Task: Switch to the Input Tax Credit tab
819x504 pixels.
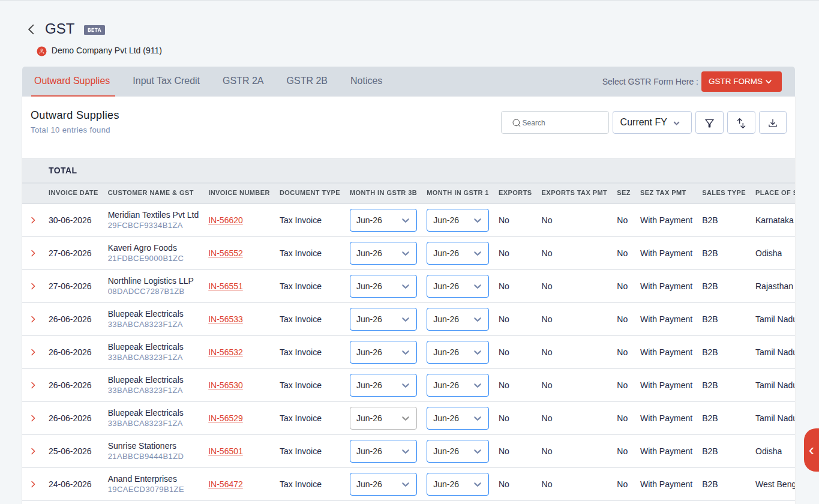Action: (166, 80)
